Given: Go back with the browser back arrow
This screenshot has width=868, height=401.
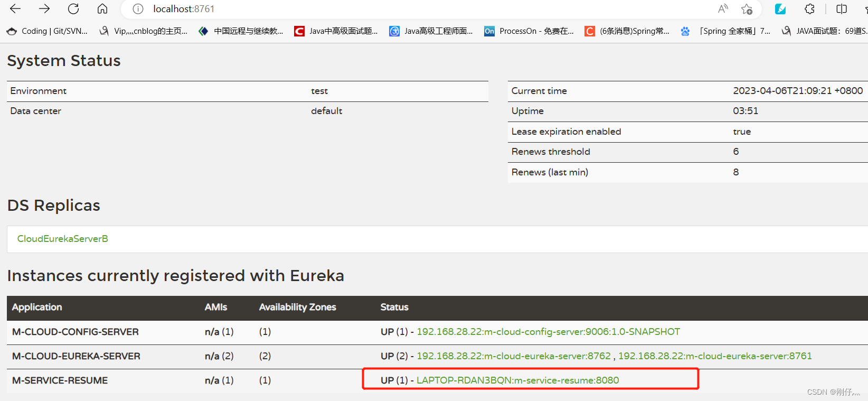Looking at the screenshot, I should (15, 8).
